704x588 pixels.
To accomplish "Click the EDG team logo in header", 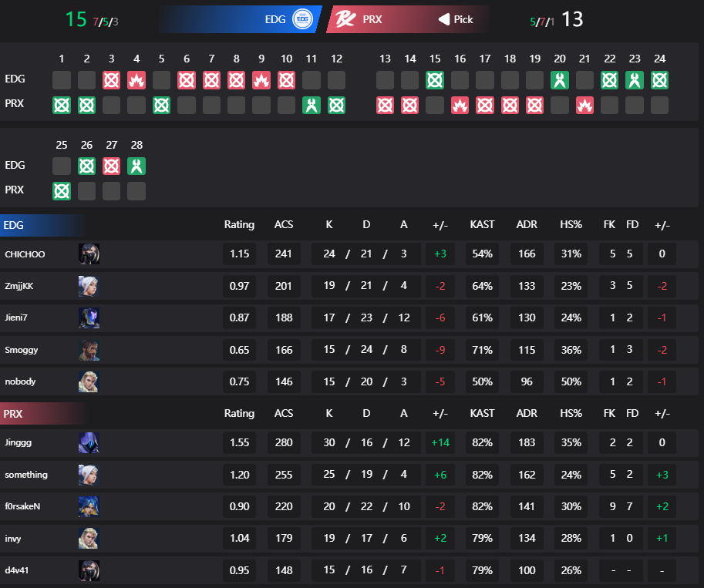I will 302,19.
